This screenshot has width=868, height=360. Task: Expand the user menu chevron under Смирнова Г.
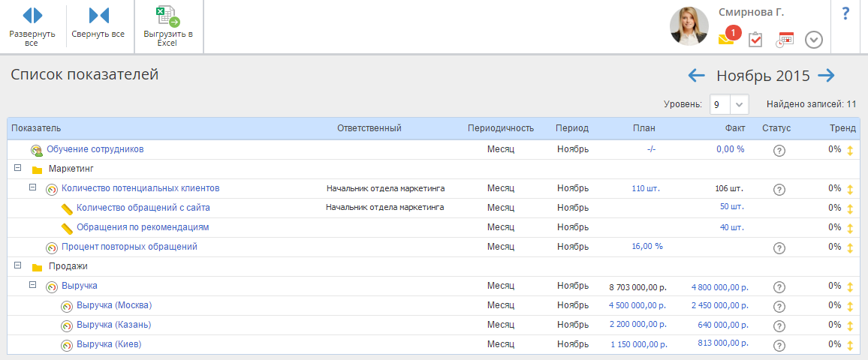[x=814, y=40]
